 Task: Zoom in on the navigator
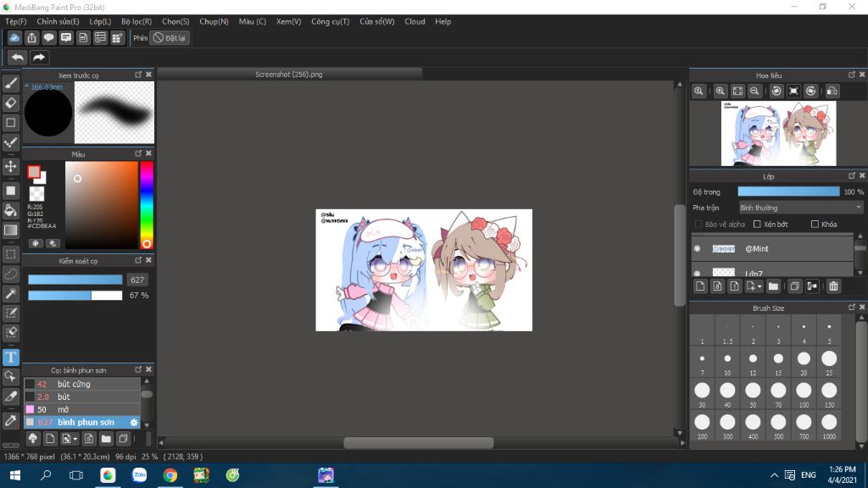(x=721, y=91)
